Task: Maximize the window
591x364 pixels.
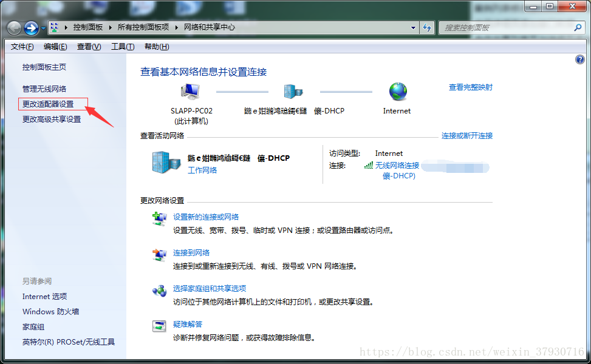Action: [550, 7]
